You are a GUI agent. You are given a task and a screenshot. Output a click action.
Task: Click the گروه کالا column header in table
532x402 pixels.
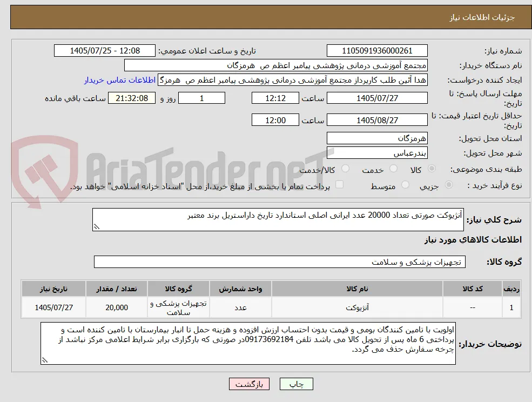(x=178, y=289)
